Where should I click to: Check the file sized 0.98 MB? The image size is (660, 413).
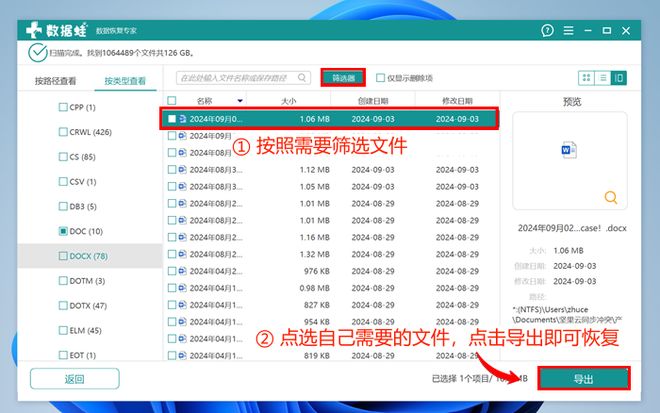pos(172,288)
